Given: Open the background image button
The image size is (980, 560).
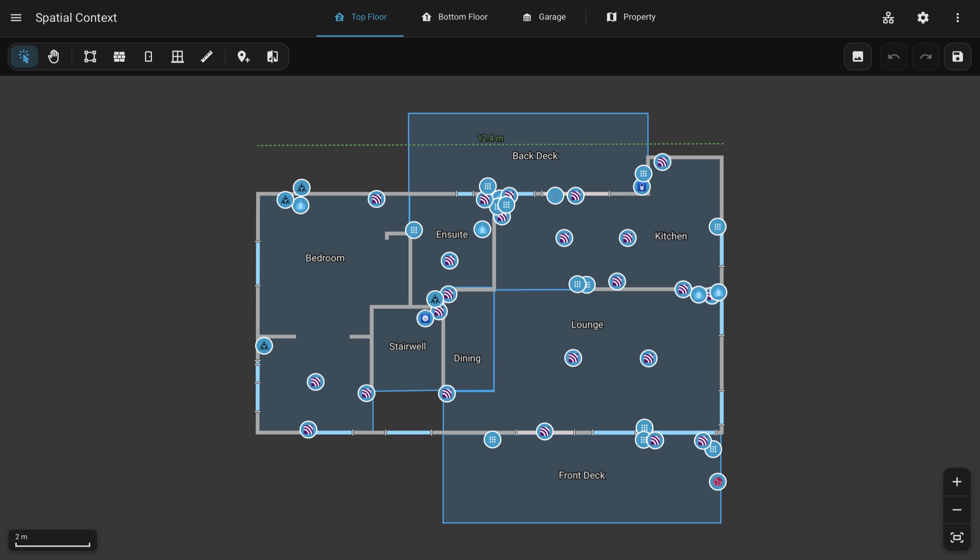Looking at the screenshot, I should click(857, 57).
